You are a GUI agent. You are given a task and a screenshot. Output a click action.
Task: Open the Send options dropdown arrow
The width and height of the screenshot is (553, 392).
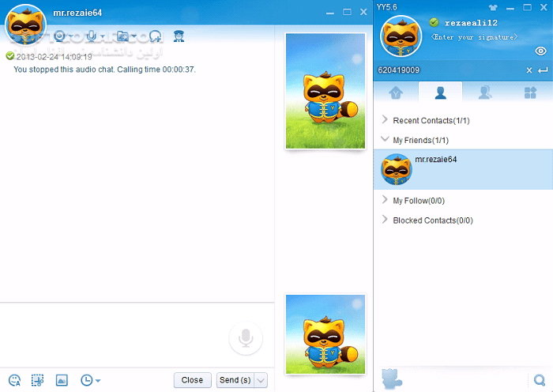(x=261, y=380)
